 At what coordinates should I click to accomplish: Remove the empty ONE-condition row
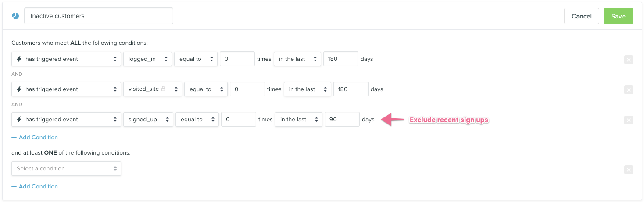coord(628,170)
